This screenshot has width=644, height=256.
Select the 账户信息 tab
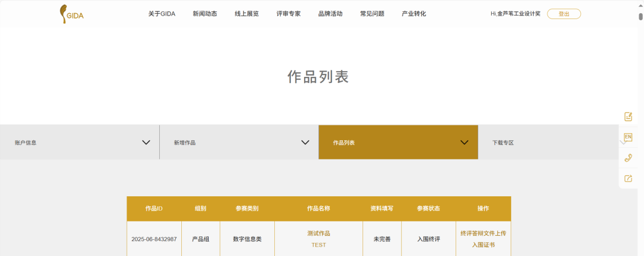point(80,142)
